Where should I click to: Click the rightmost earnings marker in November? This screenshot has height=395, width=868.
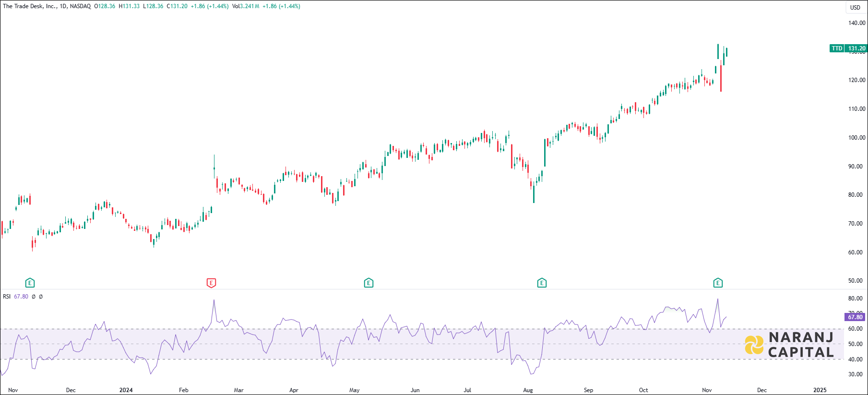tap(718, 283)
